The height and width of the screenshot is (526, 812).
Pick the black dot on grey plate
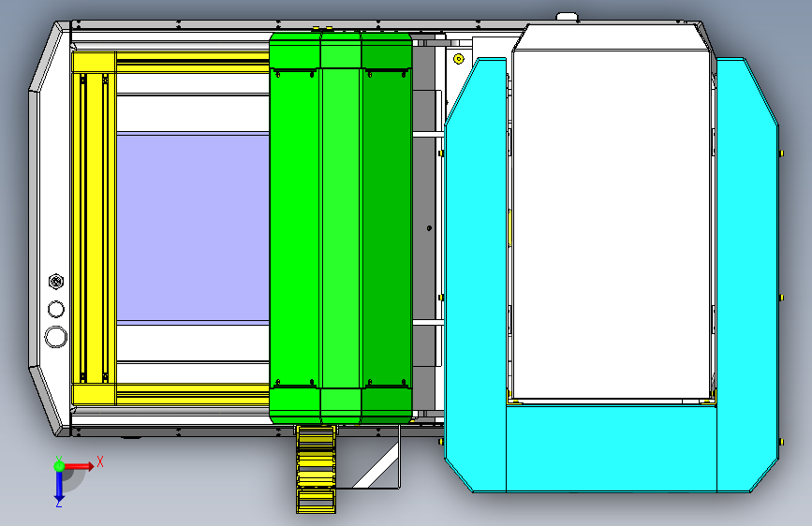[429, 227]
